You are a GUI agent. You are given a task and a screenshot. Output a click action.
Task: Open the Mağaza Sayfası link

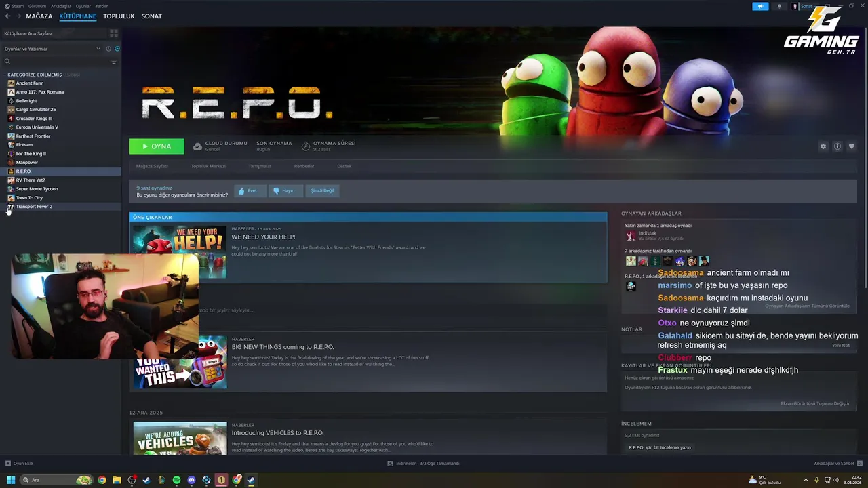[152, 166]
